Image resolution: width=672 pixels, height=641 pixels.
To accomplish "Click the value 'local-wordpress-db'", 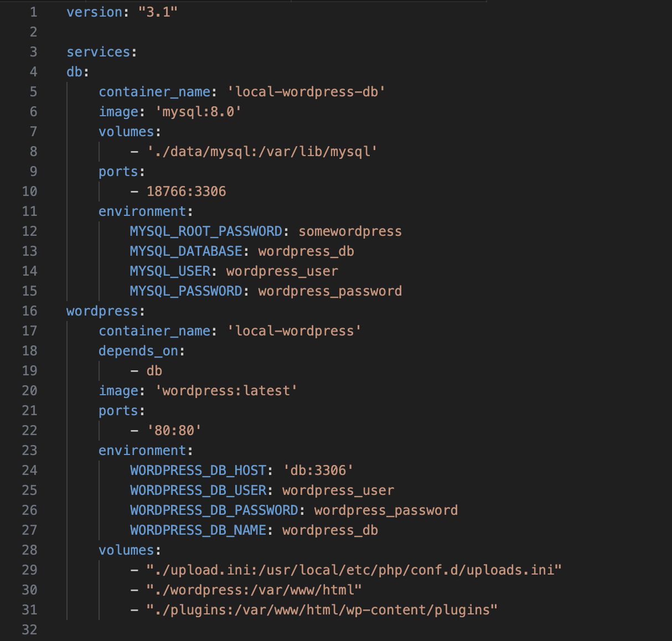I will 306,92.
